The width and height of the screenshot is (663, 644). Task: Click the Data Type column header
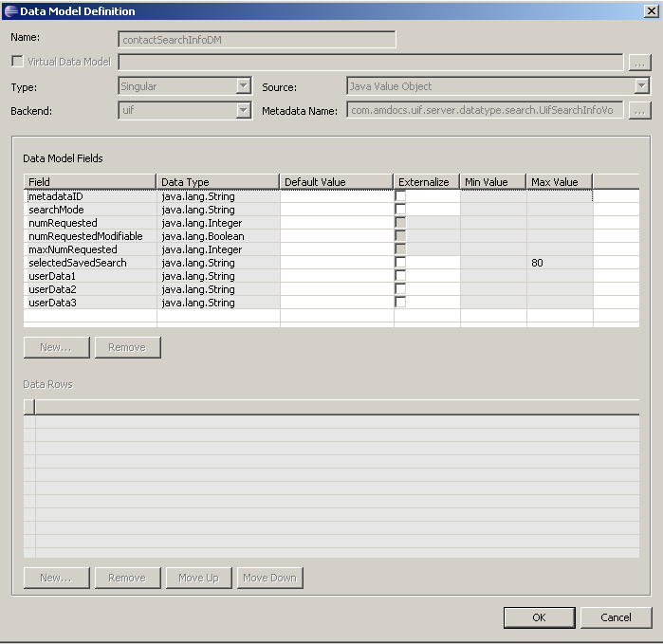tap(217, 182)
